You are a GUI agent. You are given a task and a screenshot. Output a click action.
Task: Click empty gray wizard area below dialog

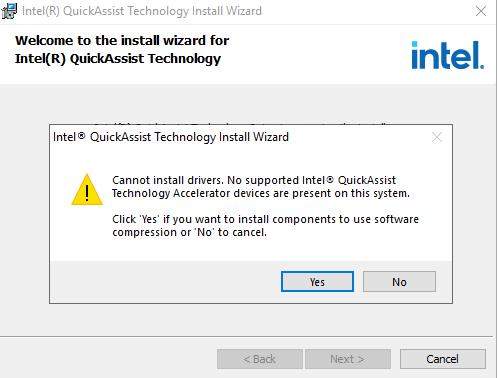(246, 319)
